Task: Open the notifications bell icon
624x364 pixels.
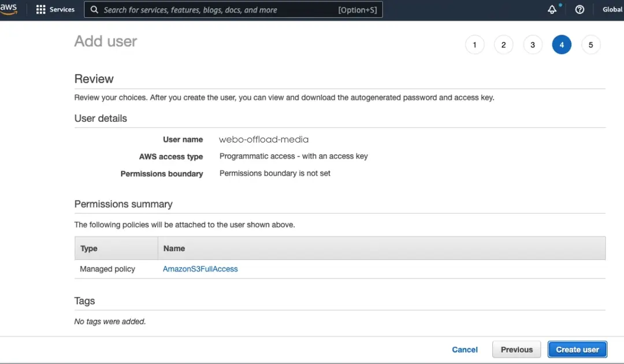Action: pyautogui.click(x=552, y=10)
